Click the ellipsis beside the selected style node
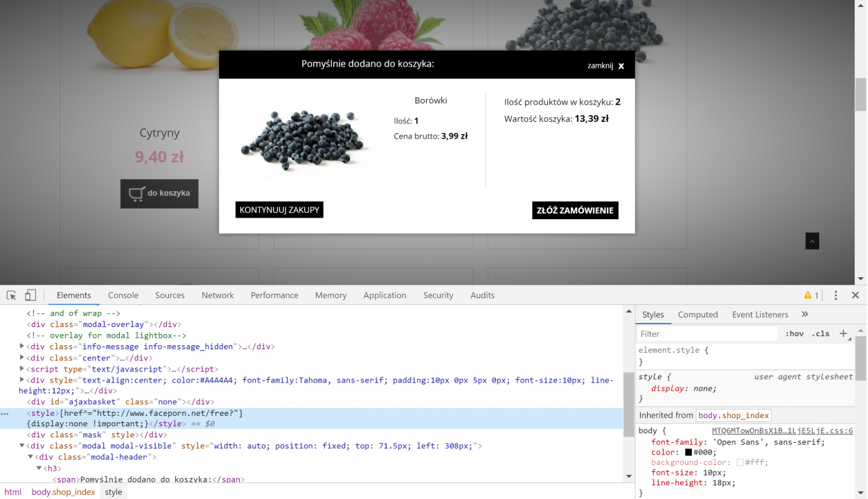 coord(6,413)
